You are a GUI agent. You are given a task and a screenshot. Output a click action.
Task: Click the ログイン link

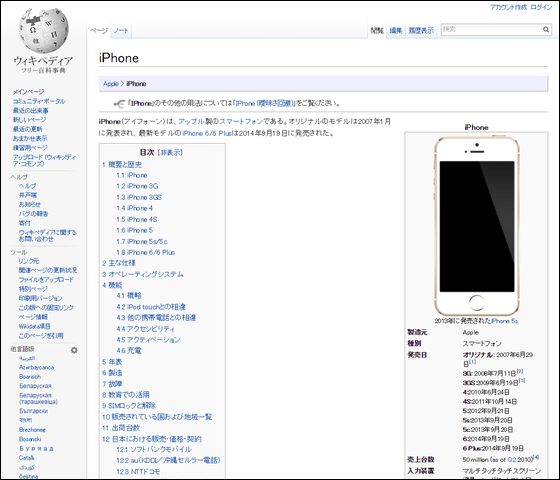(541, 7)
